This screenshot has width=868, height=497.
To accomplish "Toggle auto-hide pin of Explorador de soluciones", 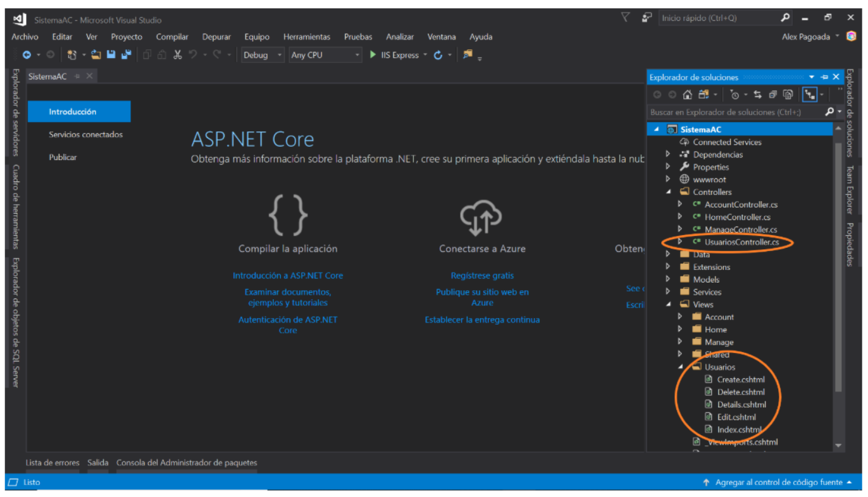I will [x=824, y=77].
